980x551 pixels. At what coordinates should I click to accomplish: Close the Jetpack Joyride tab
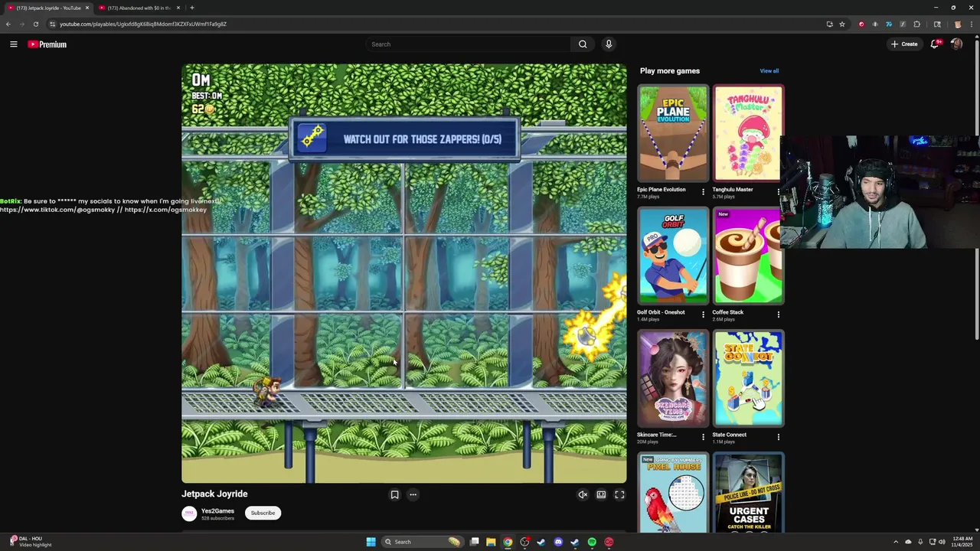(x=87, y=8)
